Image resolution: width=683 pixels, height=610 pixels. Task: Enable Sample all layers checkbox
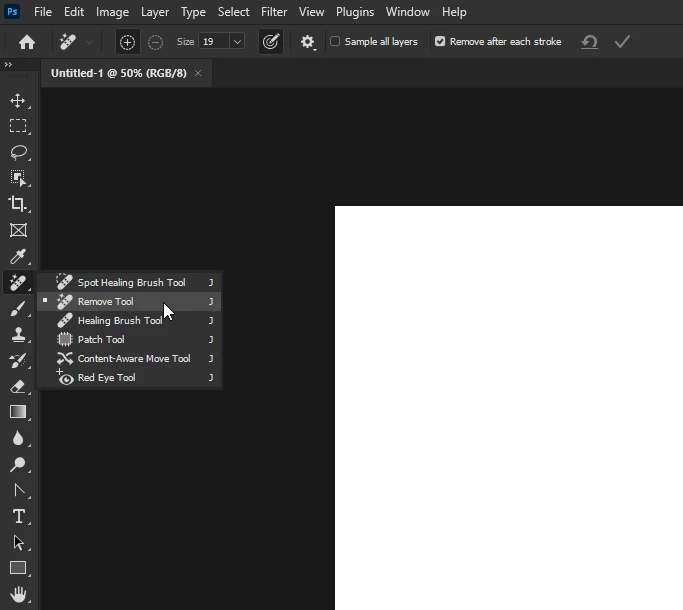pos(335,41)
